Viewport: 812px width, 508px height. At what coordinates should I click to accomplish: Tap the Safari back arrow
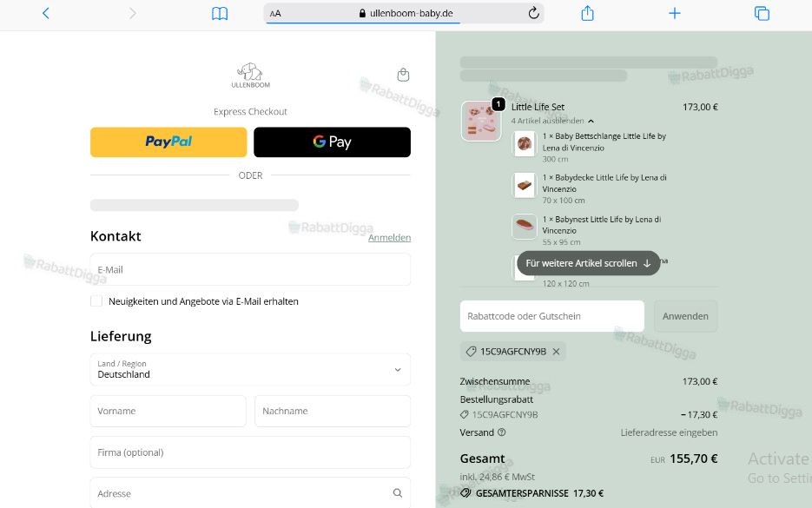(x=45, y=14)
